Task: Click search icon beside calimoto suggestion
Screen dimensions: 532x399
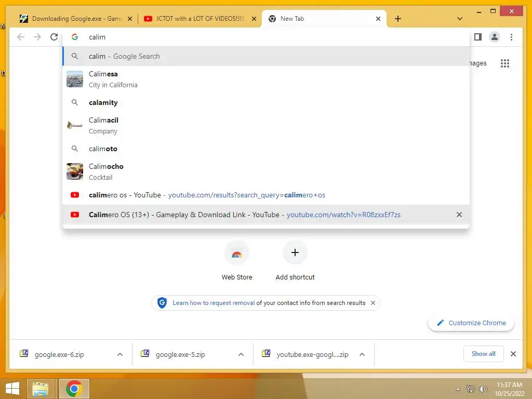Action: click(x=75, y=149)
